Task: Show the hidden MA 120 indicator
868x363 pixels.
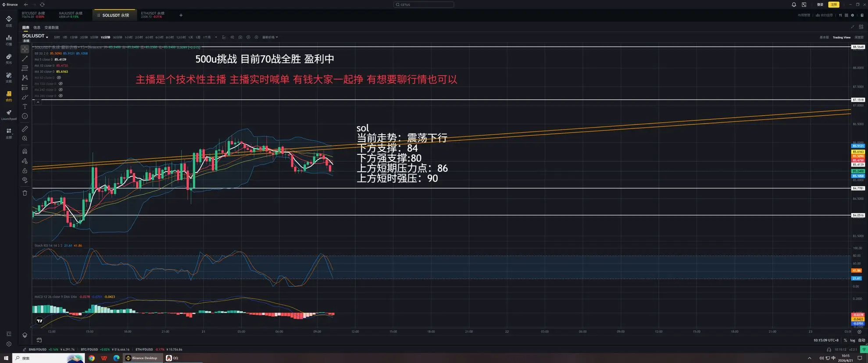Action: [61, 84]
